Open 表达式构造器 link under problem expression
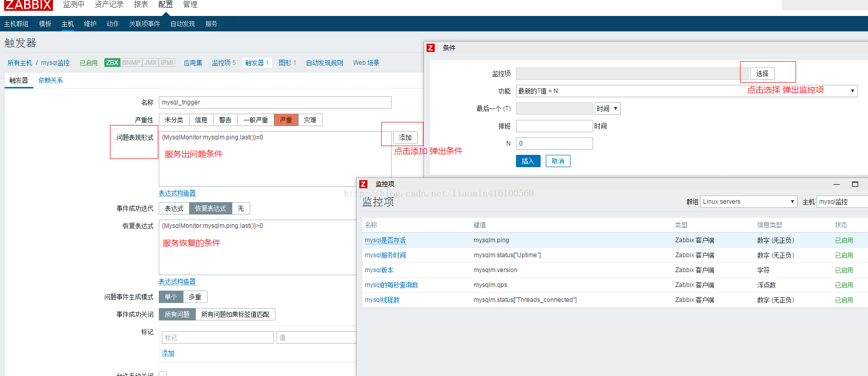868x376 pixels. pyautogui.click(x=177, y=193)
